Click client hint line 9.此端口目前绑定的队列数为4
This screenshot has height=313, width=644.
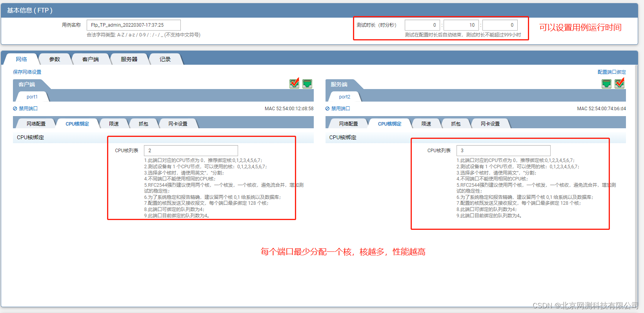(177, 216)
